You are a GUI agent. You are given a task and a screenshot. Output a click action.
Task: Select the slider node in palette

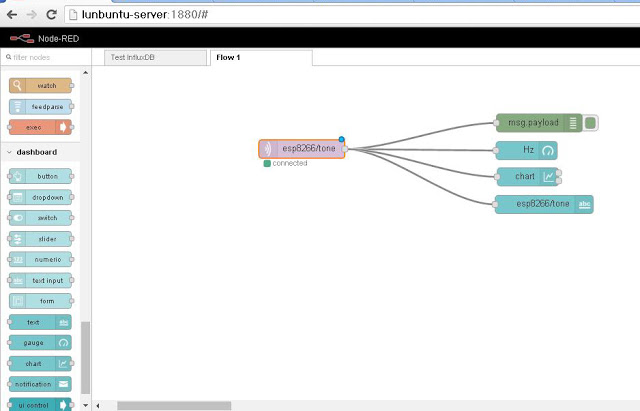[40, 239]
